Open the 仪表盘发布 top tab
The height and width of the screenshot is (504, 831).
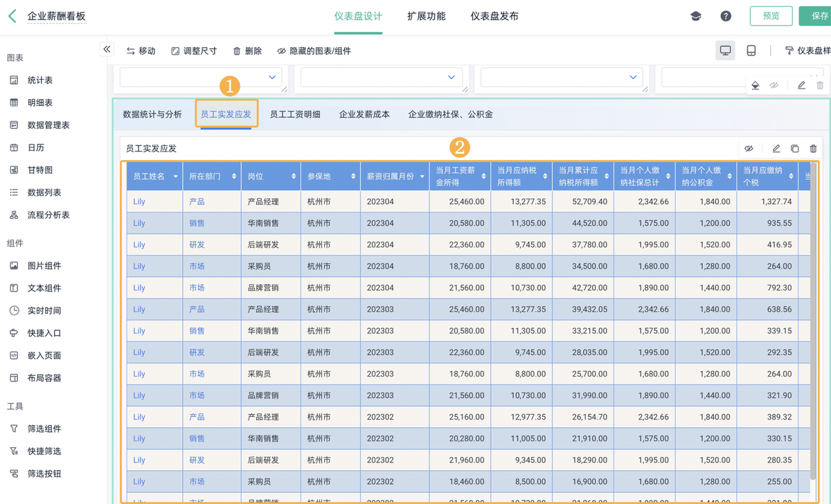tap(494, 16)
